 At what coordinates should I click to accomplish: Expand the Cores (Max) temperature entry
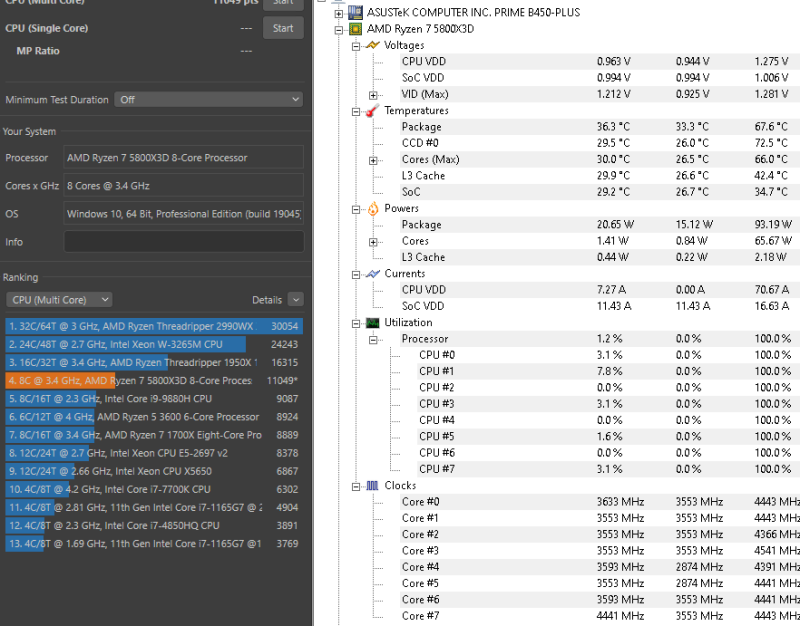pos(373,161)
